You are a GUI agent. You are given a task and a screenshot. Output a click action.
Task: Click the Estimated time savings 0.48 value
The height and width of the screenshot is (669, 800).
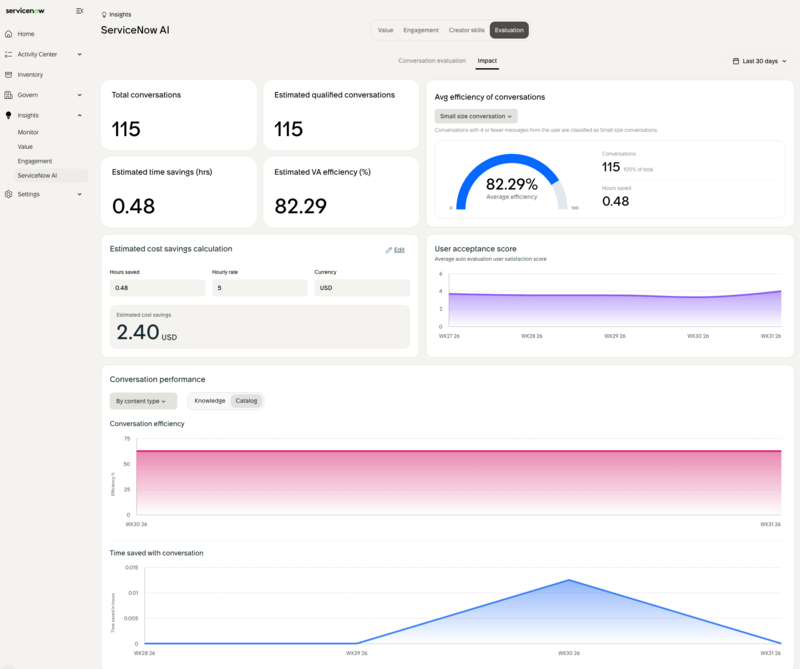133,206
